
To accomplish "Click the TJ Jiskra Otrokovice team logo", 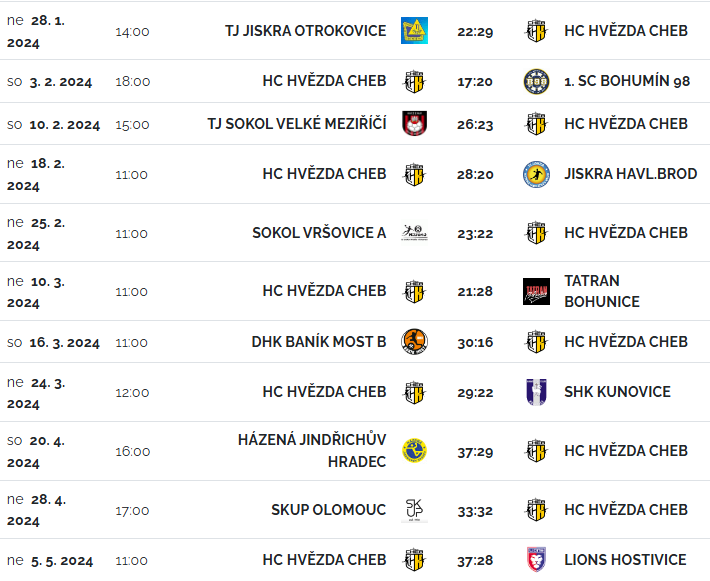I will click(x=414, y=31).
